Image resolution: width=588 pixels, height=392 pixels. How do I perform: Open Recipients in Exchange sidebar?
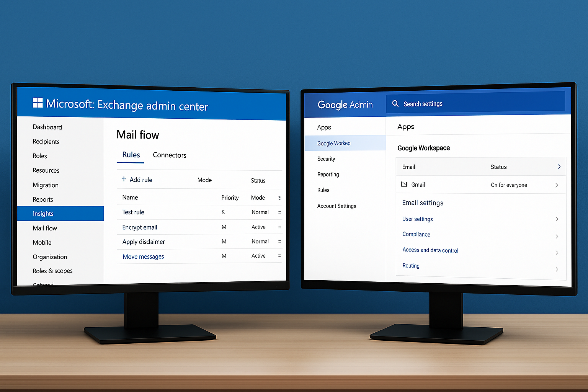[x=46, y=142]
